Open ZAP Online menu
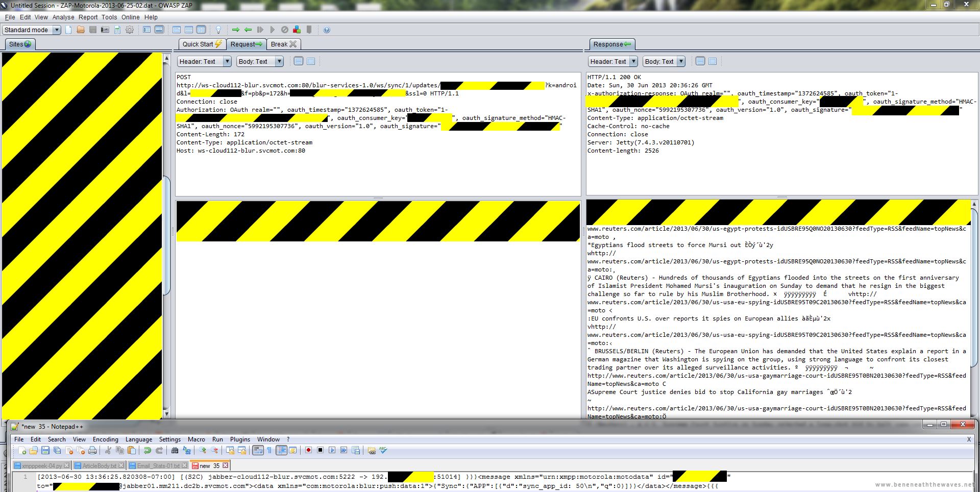 point(130,17)
